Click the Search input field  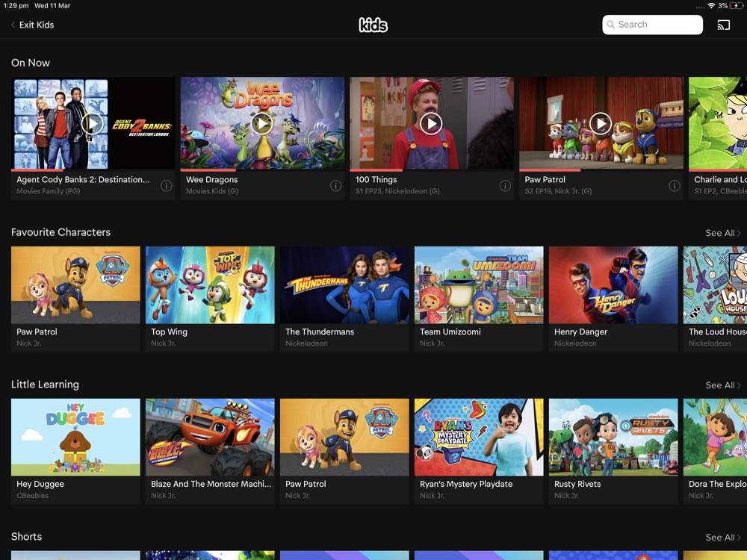click(x=652, y=25)
